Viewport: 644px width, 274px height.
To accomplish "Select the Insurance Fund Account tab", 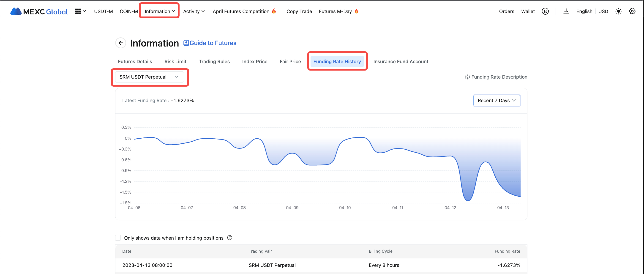I will pyautogui.click(x=401, y=61).
